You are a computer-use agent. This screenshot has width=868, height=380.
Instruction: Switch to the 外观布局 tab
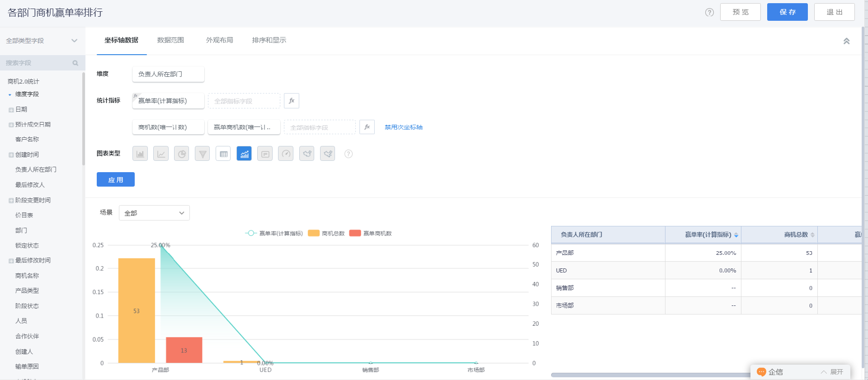coord(220,40)
